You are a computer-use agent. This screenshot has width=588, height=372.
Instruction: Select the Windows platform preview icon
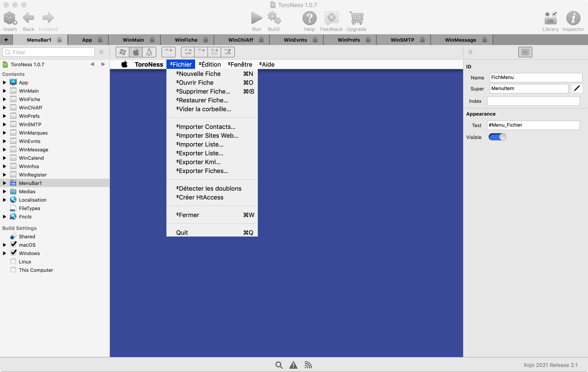pos(122,52)
